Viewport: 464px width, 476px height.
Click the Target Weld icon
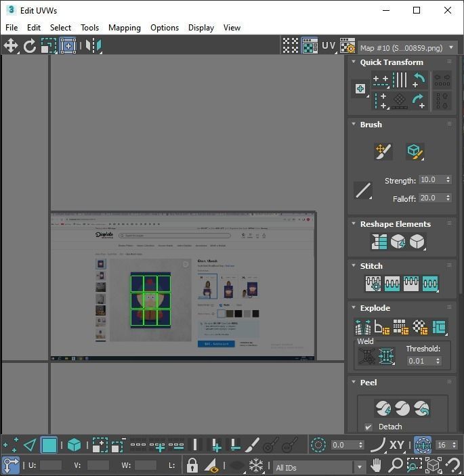(367, 355)
